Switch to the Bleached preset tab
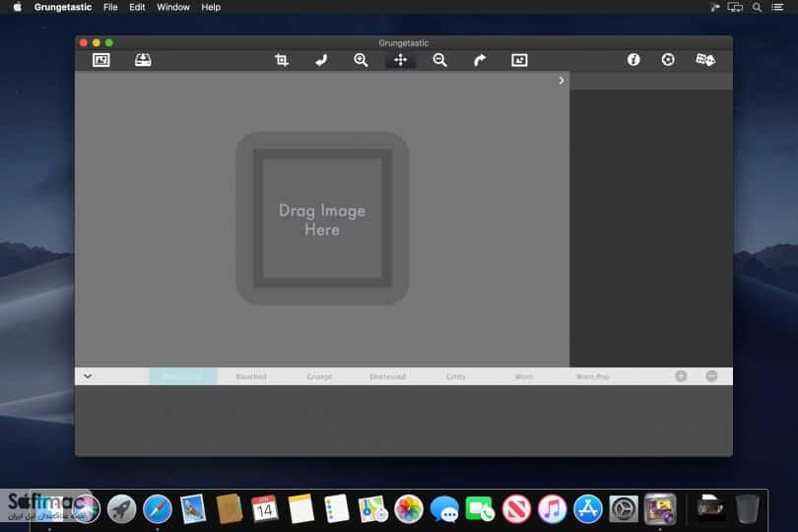 (251, 376)
